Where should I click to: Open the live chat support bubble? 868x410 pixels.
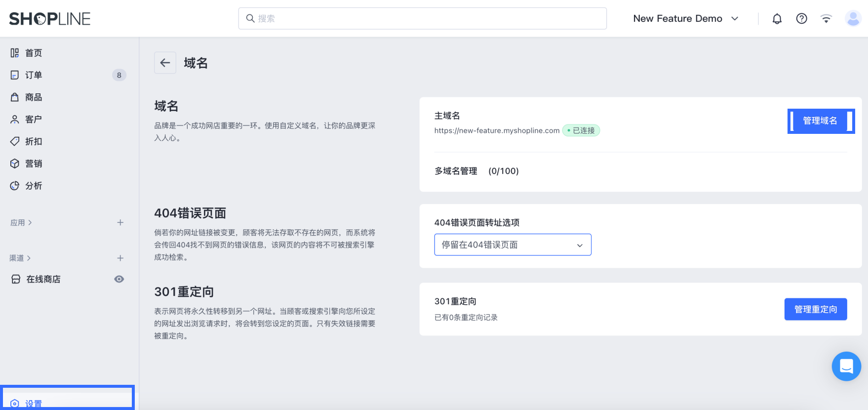click(x=846, y=366)
